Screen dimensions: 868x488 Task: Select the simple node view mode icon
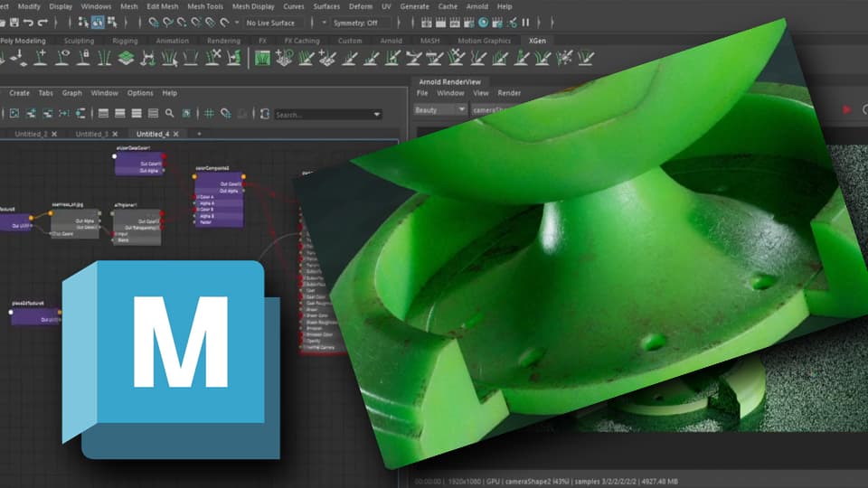103,114
